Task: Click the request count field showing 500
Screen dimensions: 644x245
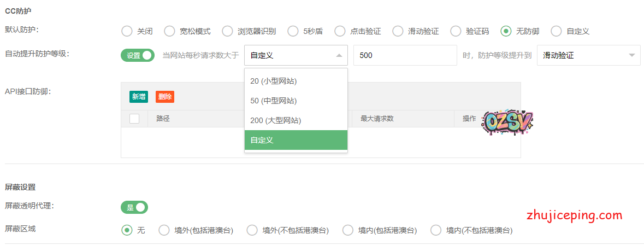Action: coord(405,55)
